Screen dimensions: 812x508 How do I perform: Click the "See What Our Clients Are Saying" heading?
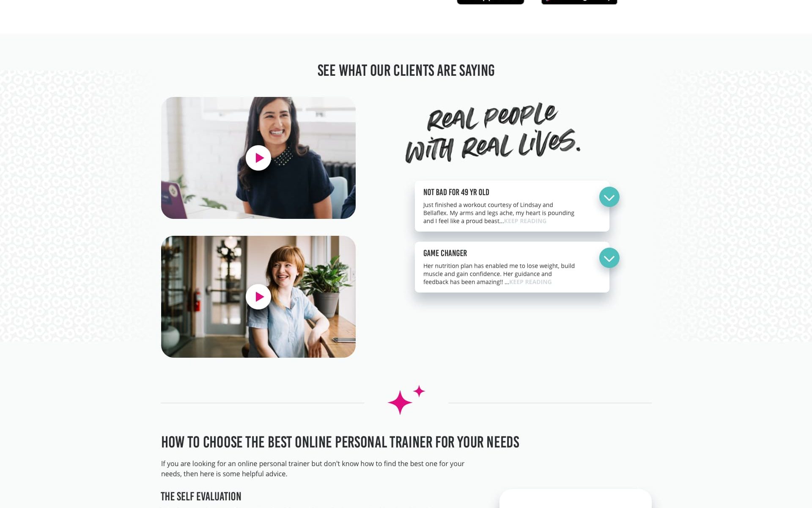(406, 70)
